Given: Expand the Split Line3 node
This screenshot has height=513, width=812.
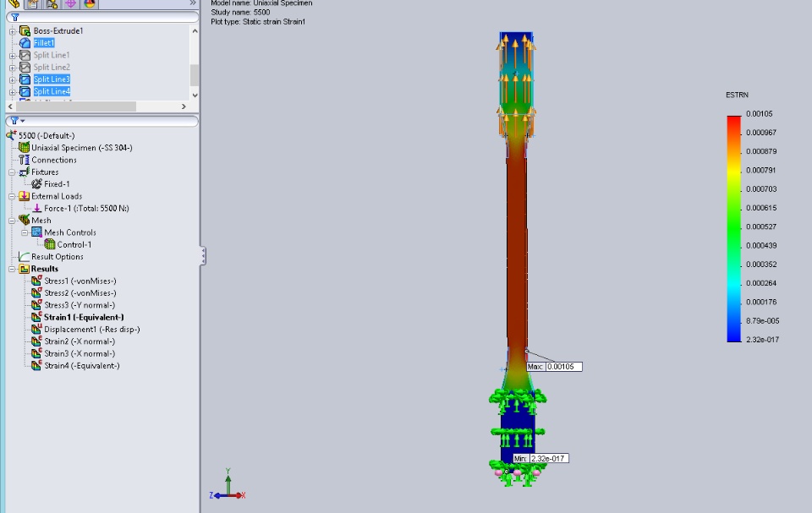Looking at the screenshot, I should [x=13, y=79].
